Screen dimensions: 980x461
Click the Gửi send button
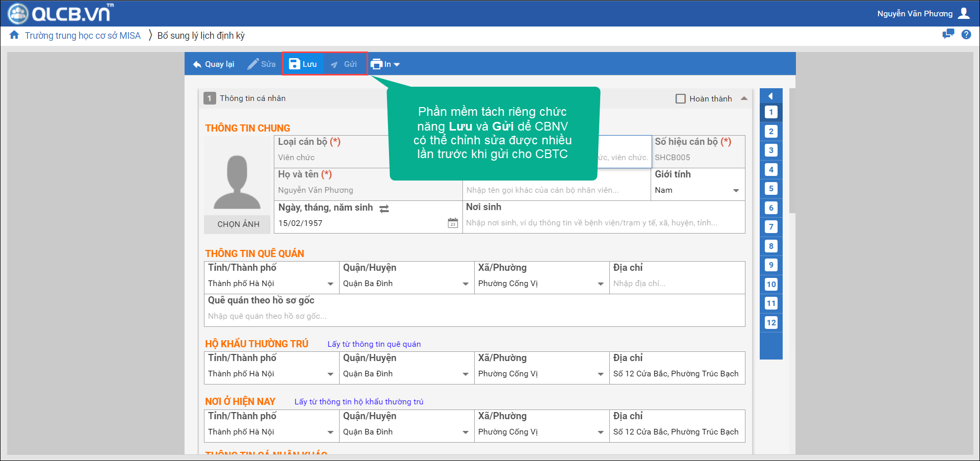click(344, 64)
